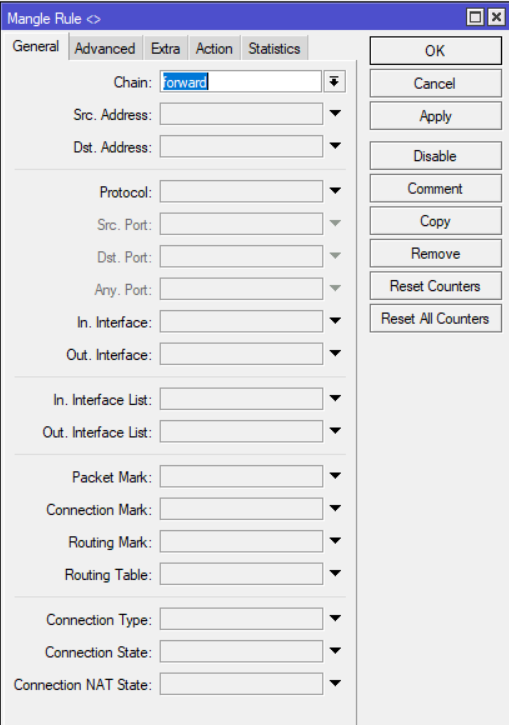This screenshot has width=509, height=725.
Task: Click into the Chain text field
Action: tap(241, 82)
